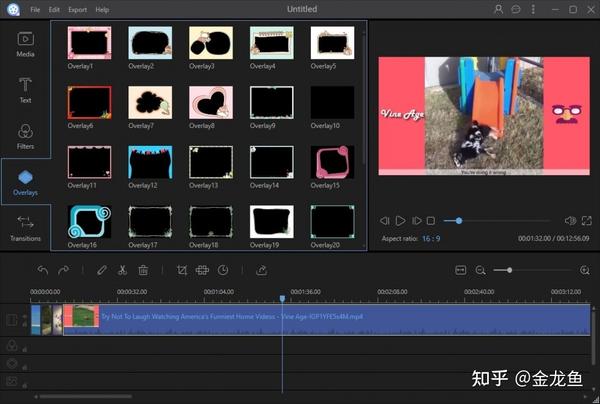Screen dimensions: 600x404
Task: Zoom out the timeline
Action: click(x=481, y=270)
